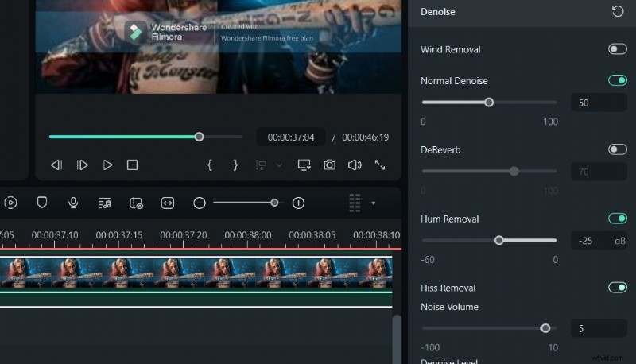Add a marker with the shield icon

click(42, 203)
